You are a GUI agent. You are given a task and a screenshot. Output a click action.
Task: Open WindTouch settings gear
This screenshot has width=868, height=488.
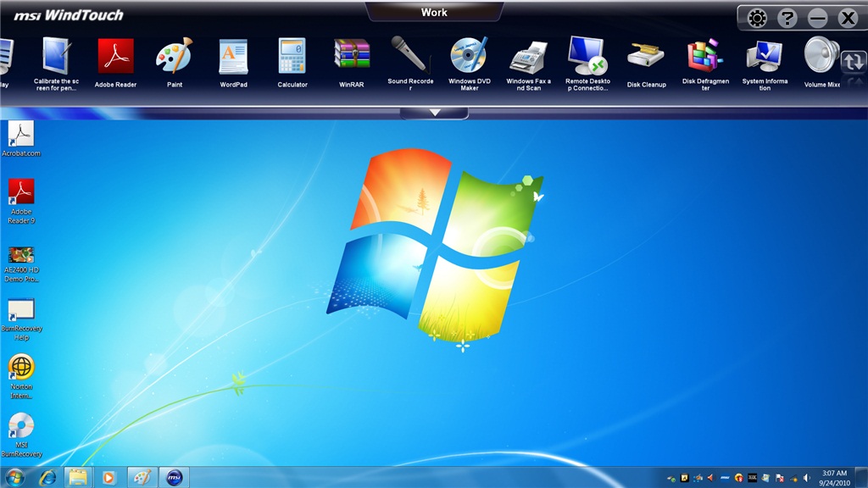756,18
